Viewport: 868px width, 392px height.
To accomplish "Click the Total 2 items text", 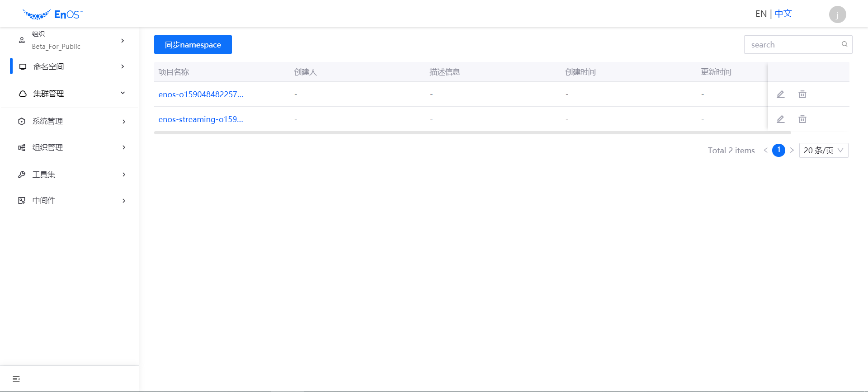I will point(731,151).
